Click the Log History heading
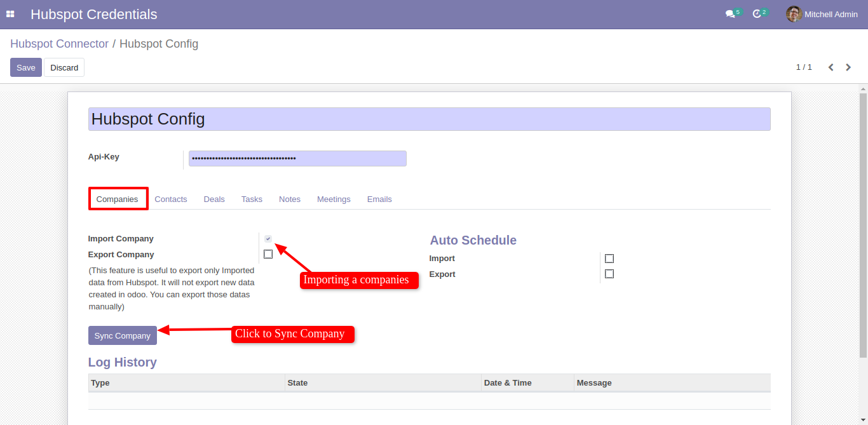Image resolution: width=868 pixels, height=425 pixels. coord(122,362)
